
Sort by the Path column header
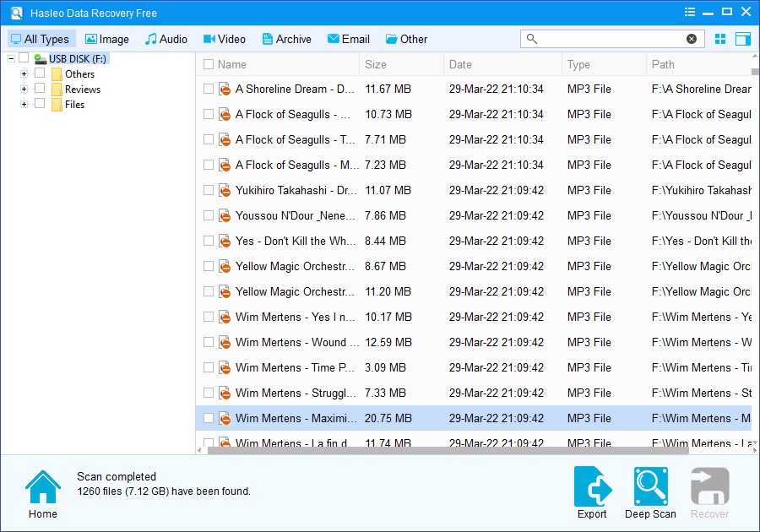(698, 64)
